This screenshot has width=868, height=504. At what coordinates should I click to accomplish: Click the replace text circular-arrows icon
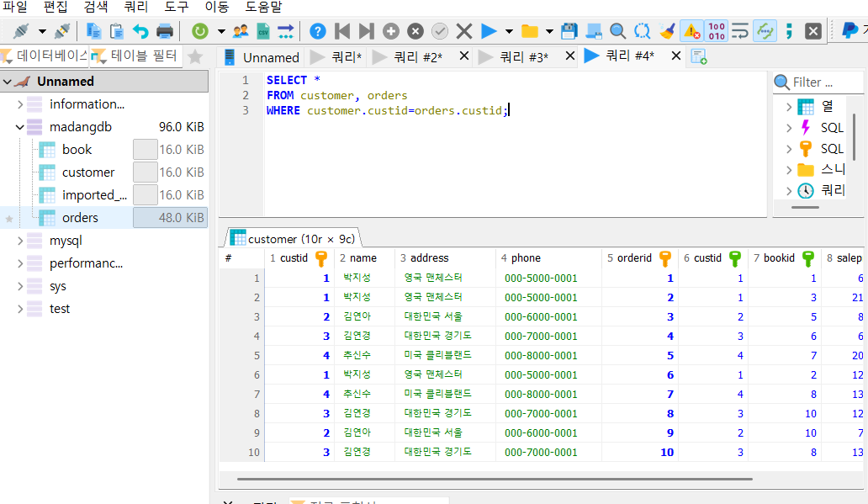(x=642, y=31)
